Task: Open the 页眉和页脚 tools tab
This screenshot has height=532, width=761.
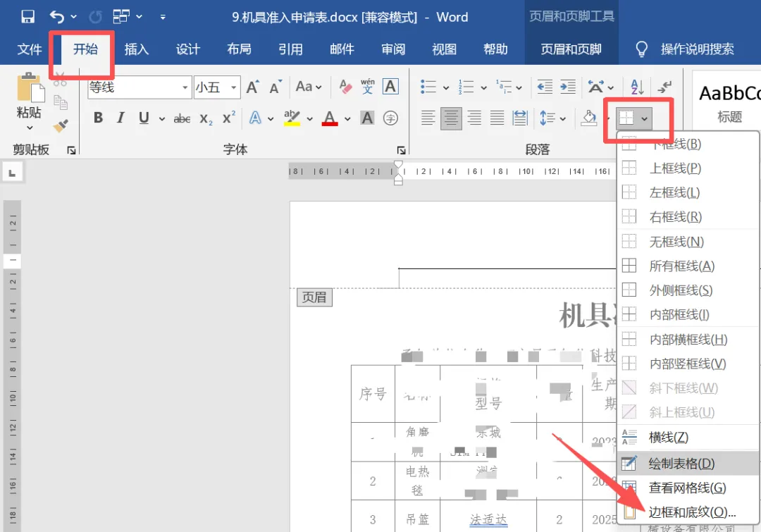Action: pos(571,49)
